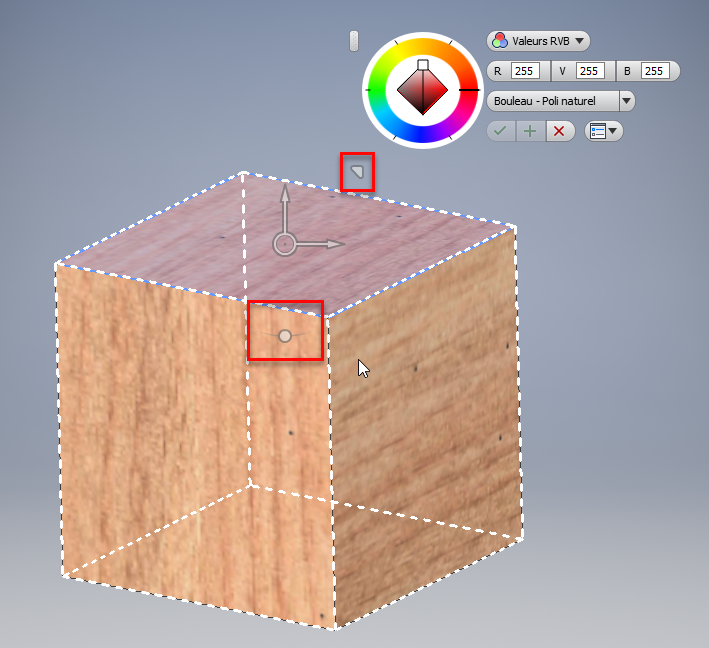This screenshot has width=709, height=648.
Task: Click the texture manipulator origin circle
Action: (285, 243)
